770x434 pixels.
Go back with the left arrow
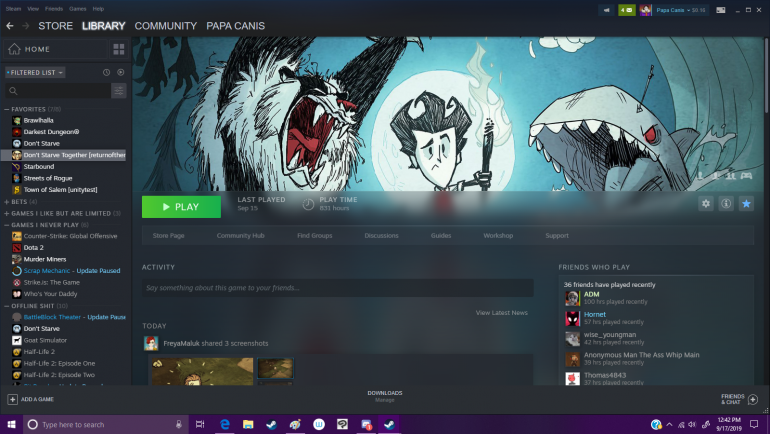click(10, 26)
